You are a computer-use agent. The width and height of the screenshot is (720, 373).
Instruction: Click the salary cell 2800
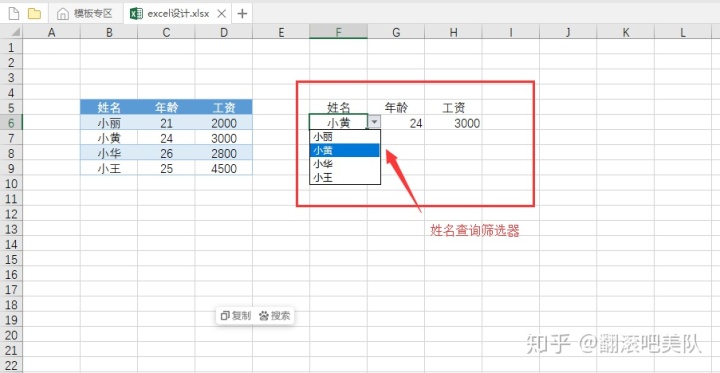[224, 153]
